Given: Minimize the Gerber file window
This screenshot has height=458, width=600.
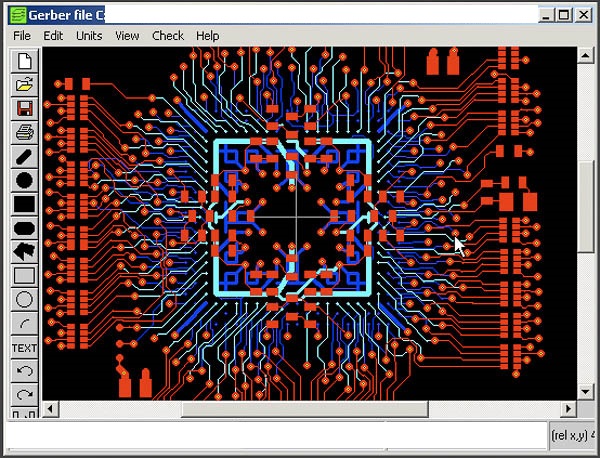Looking at the screenshot, I should pyautogui.click(x=546, y=15).
